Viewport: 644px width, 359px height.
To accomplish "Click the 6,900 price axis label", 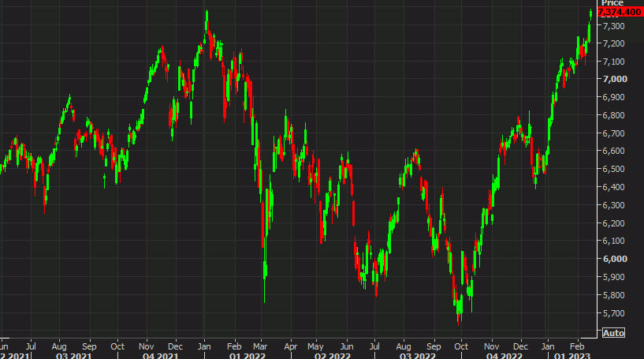I will click(x=614, y=98).
